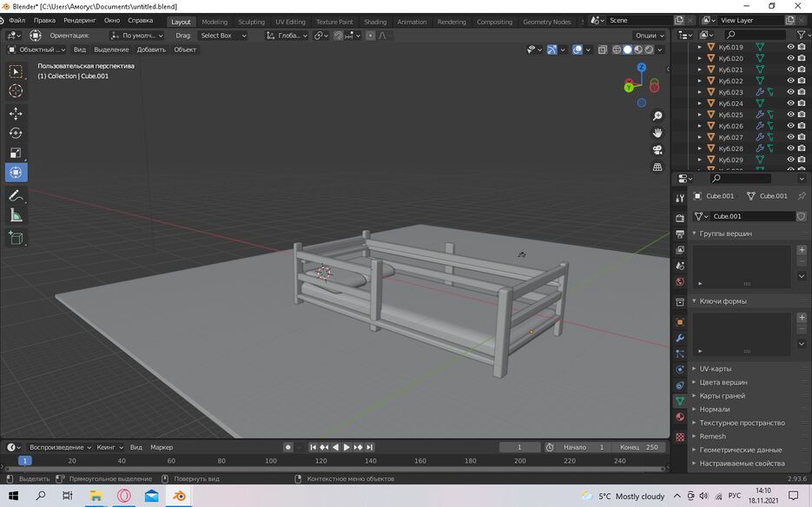Select the Select Box tool in toolbar
The width and height of the screenshot is (812, 507).
(x=16, y=71)
